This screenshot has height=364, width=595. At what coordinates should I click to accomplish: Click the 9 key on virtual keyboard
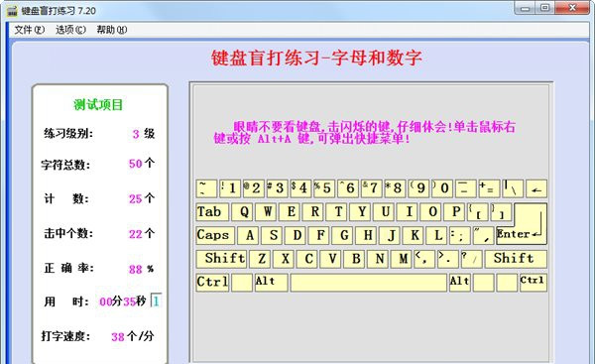(418, 188)
